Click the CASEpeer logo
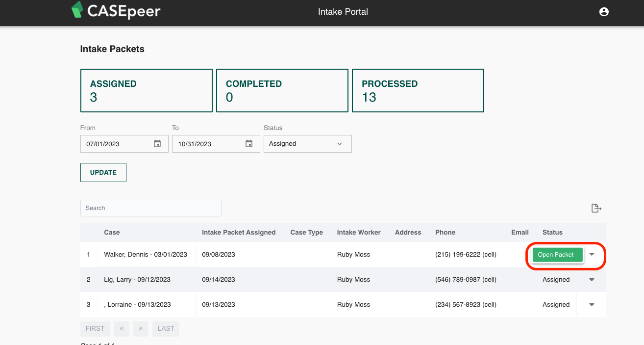This screenshot has width=644, height=345. [116, 11]
